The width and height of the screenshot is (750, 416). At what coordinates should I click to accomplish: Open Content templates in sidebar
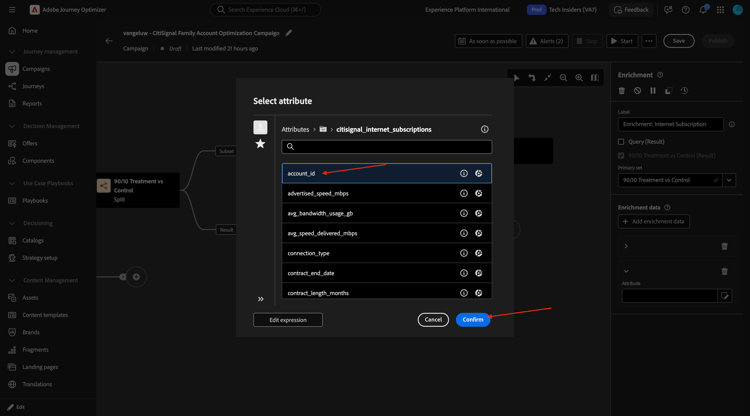click(45, 315)
